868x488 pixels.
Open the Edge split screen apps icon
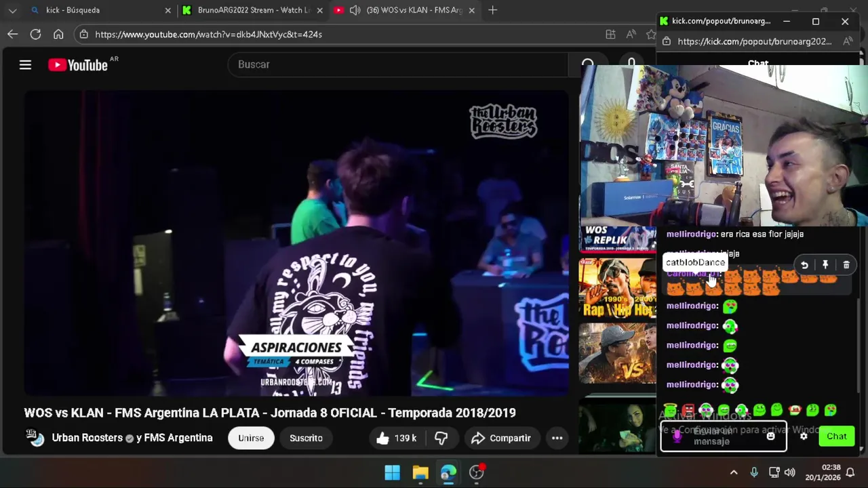pyautogui.click(x=610, y=34)
